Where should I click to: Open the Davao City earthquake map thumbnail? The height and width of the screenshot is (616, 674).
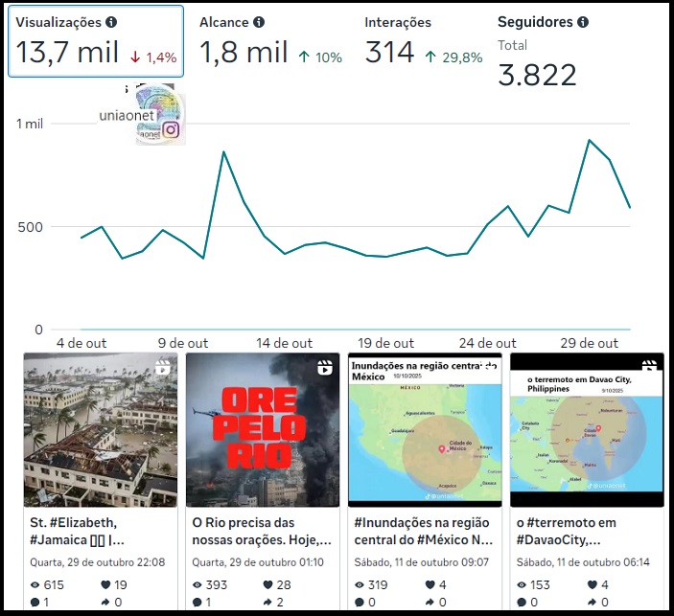click(x=586, y=430)
